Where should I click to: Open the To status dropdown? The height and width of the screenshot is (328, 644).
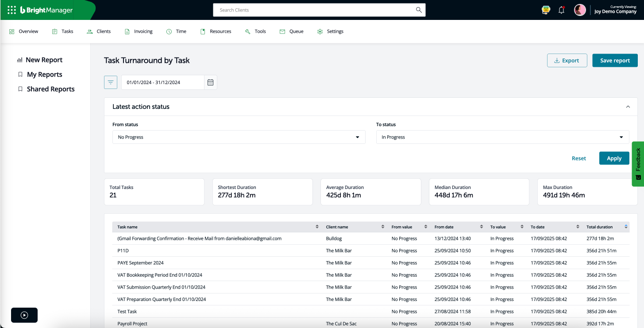[502, 137]
